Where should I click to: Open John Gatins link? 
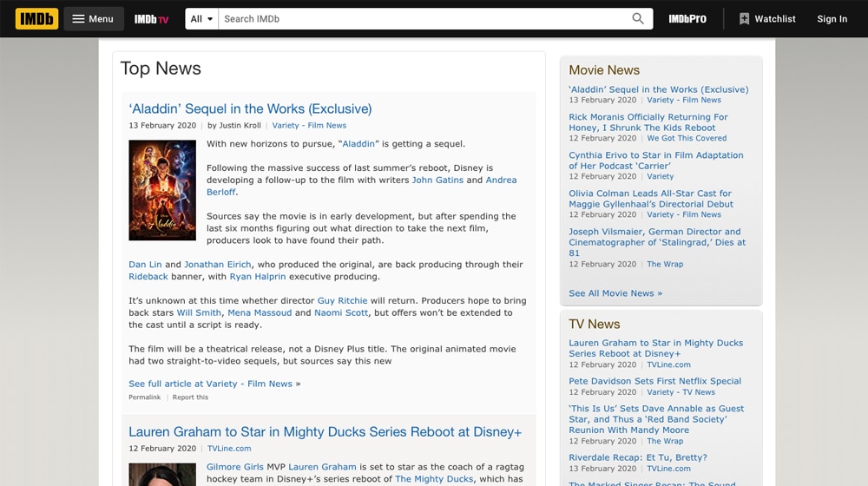[437, 180]
